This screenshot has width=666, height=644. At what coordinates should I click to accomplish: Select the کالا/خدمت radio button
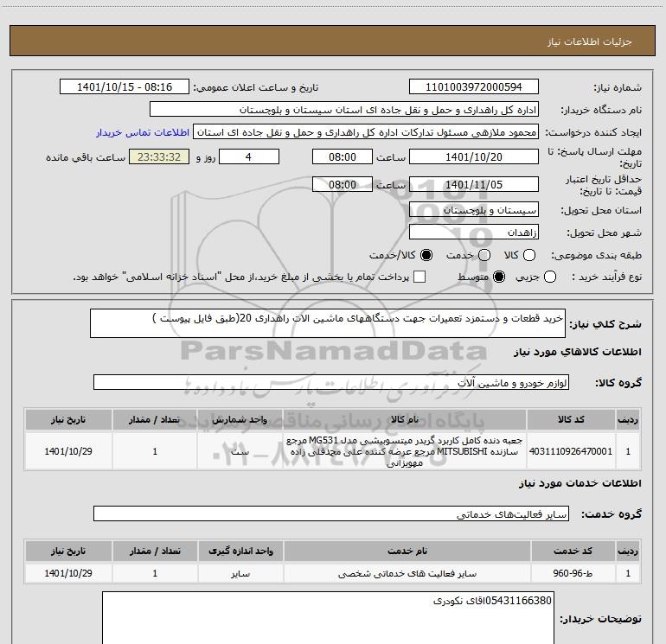coord(426,255)
